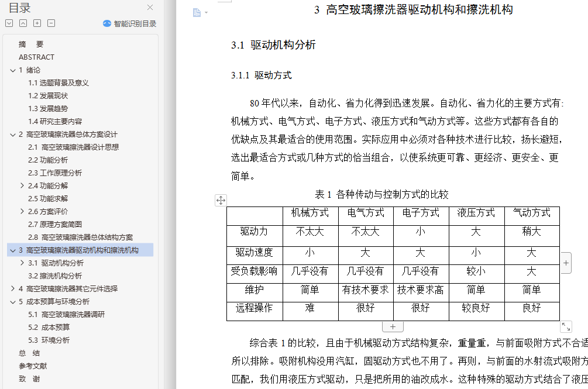The image size is (588, 389).
Task: Expand section 3.1 驱动机构分析
Action: pyautogui.click(x=22, y=263)
